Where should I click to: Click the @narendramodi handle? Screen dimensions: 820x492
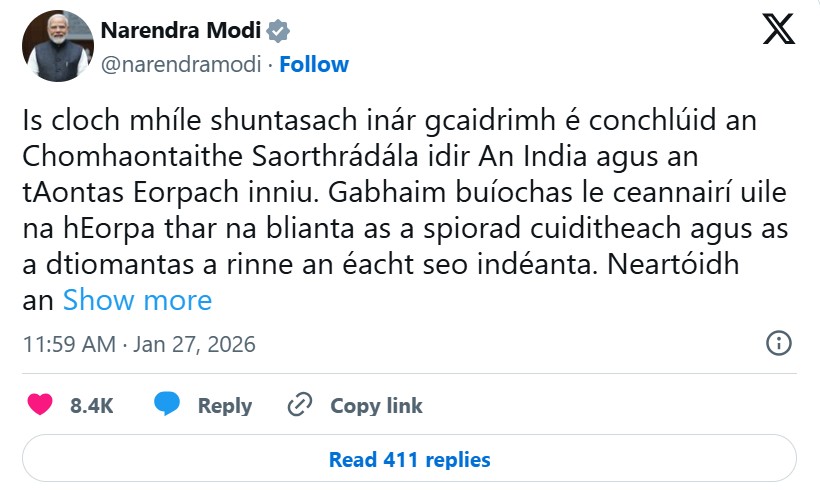tap(181, 65)
